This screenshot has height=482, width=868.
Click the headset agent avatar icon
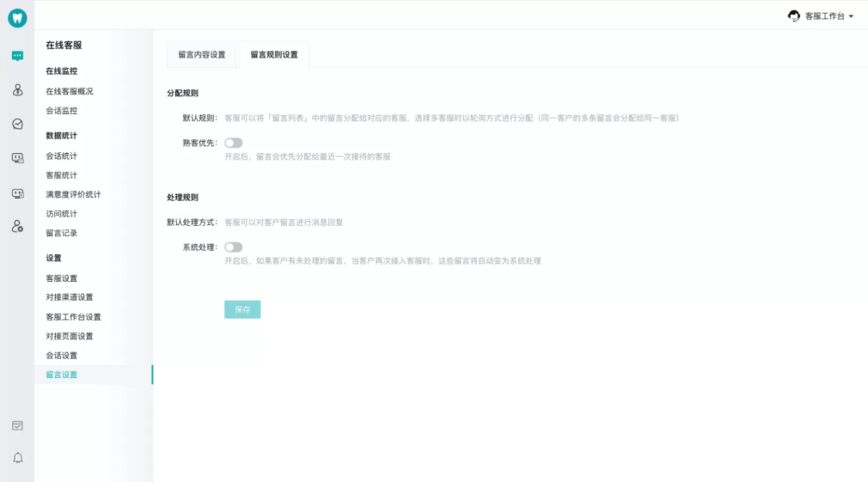[794, 15]
